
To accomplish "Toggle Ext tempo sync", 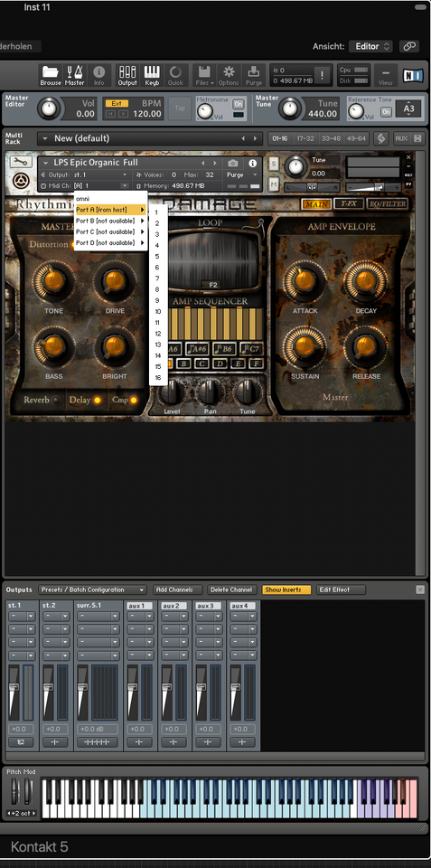I will coord(117,103).
